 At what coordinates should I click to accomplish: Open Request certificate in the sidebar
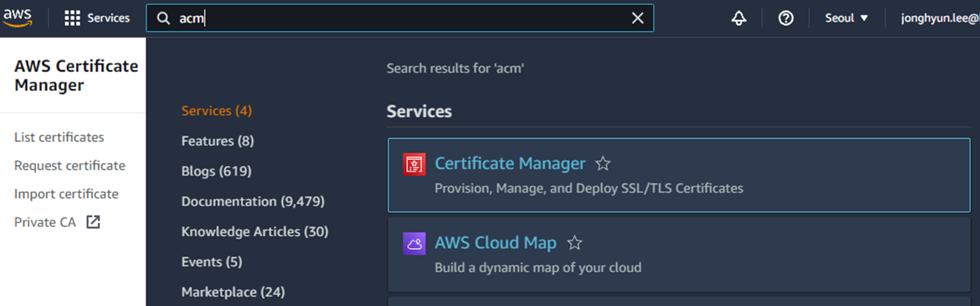70,165
